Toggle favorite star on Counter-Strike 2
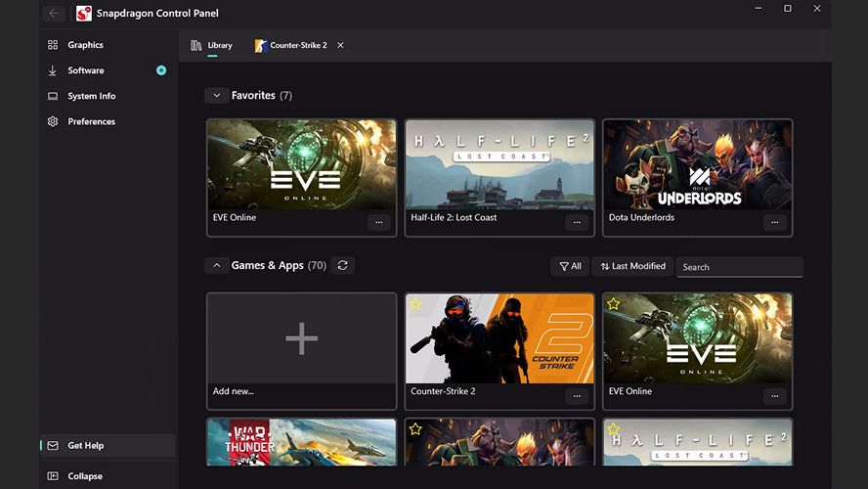868x489 pixels. pos(415,303)
